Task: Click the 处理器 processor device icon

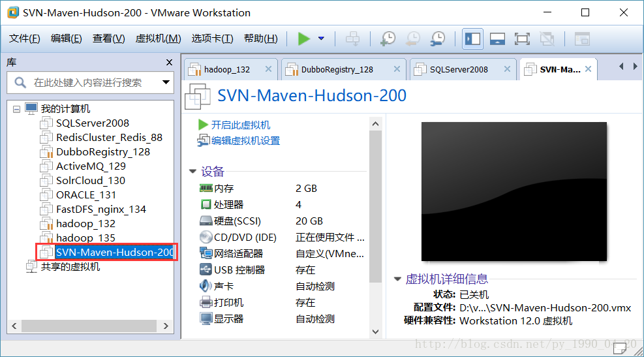Action: [x=206, y=204]
